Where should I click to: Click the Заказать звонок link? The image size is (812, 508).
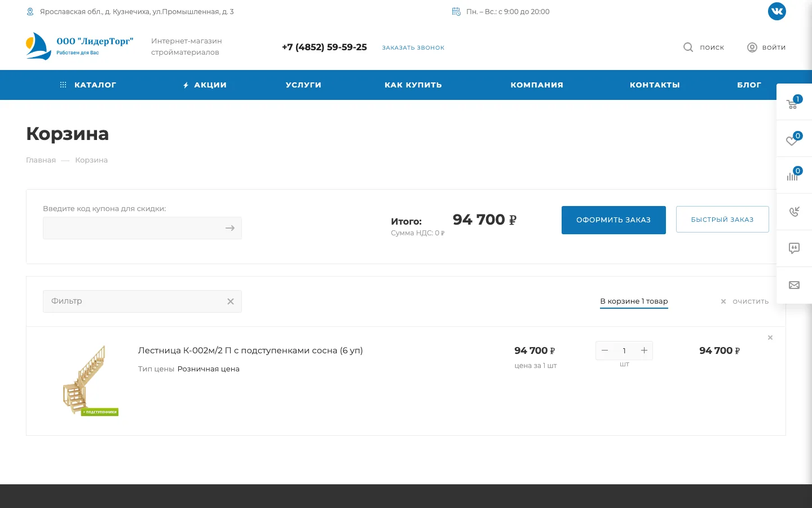(413, 48)
